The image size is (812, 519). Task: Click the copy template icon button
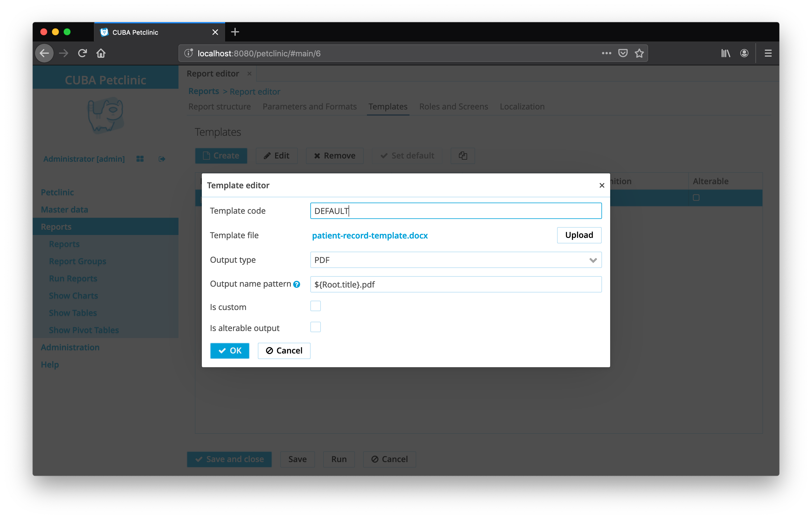click(x=463, y=156)
